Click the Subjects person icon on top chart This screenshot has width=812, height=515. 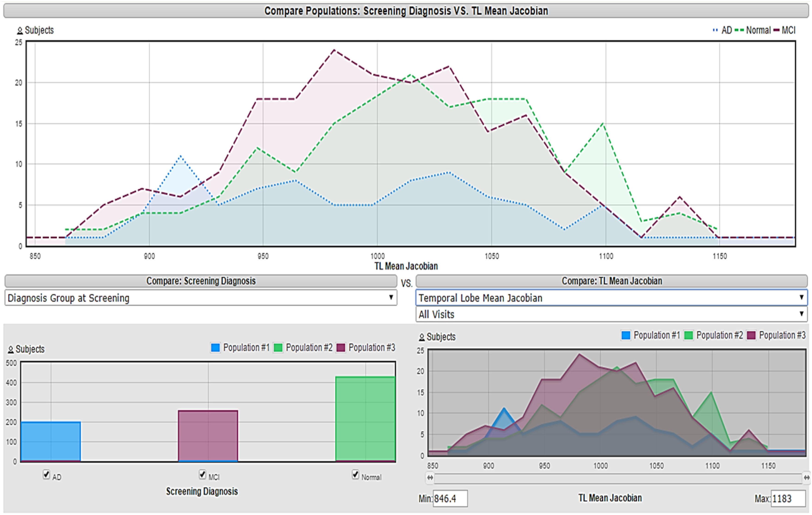point(20,31)
